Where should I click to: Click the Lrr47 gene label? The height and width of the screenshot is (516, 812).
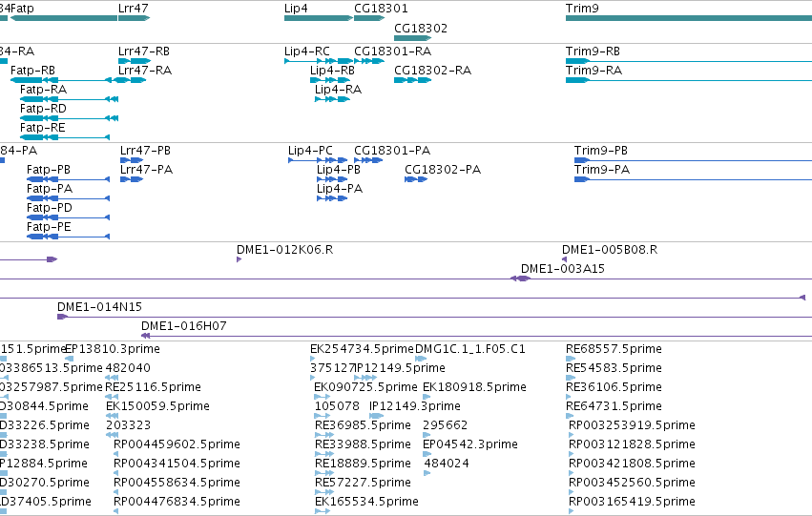click(133, 9)
